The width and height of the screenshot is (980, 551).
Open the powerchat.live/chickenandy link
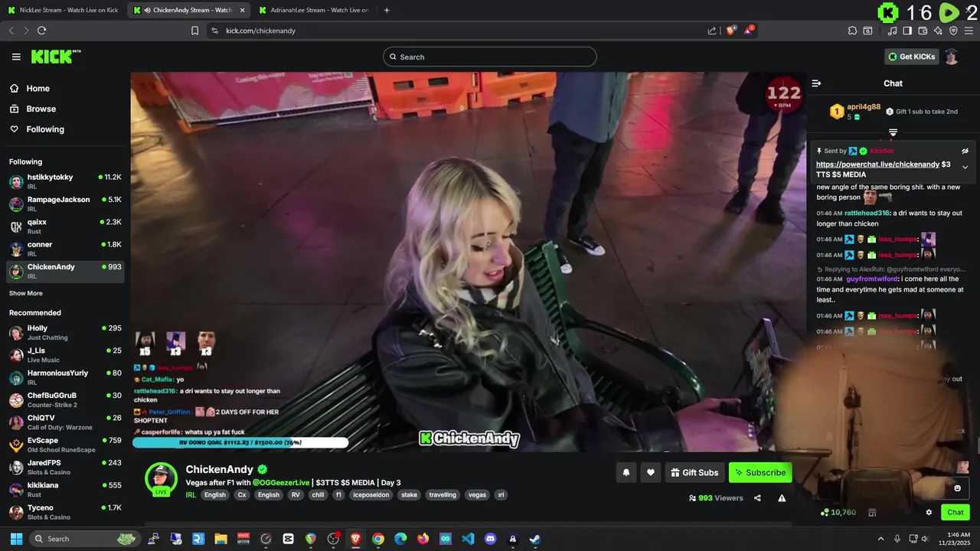[x=877, y=165]
